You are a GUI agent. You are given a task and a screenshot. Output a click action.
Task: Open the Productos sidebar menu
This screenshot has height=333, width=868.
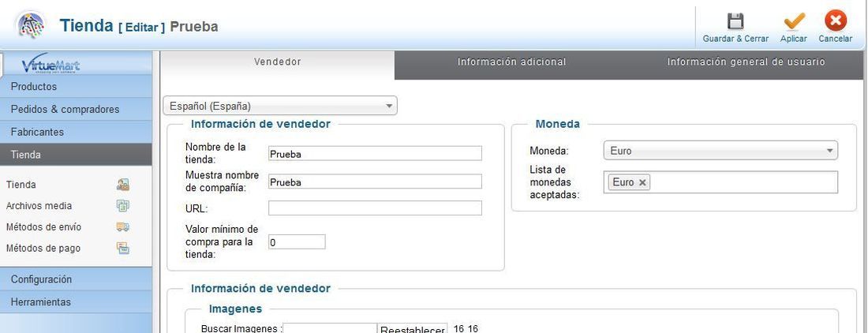(x=76, y=87)
